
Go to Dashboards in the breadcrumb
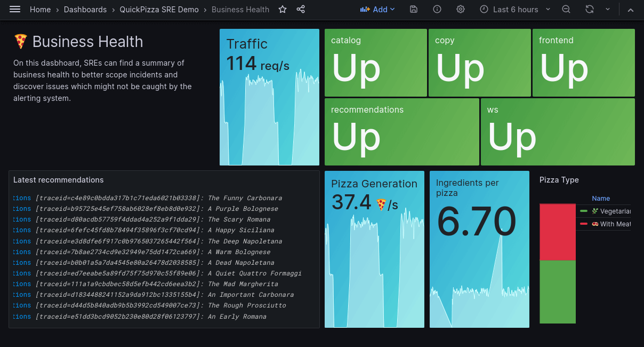tap(85, 9)
